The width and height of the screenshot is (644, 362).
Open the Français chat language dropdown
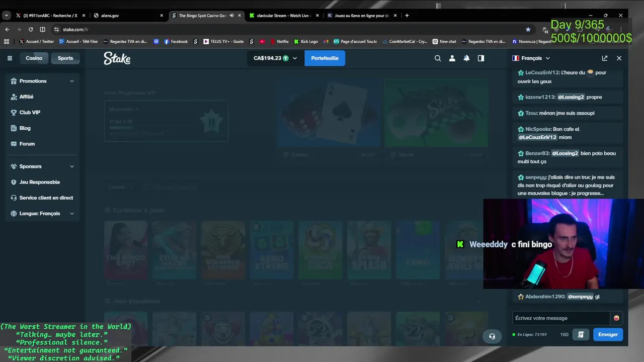pyautogui.click(x=531, y=58)
